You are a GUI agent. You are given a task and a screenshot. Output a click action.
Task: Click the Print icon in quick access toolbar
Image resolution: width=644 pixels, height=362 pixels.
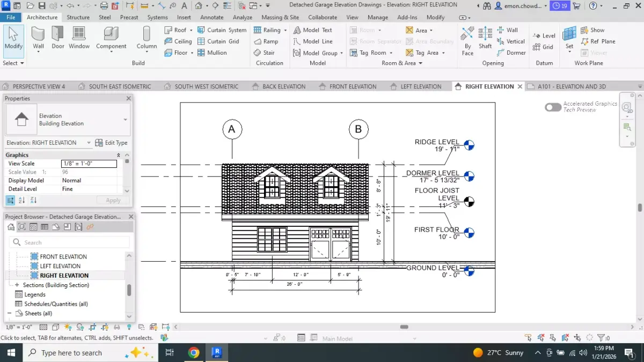tap(104, 6)
